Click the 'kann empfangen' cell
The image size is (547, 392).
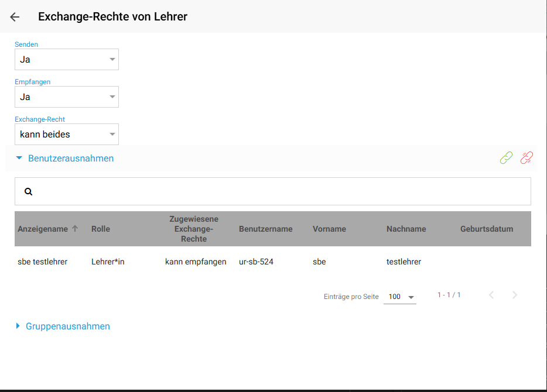[196, 262]
